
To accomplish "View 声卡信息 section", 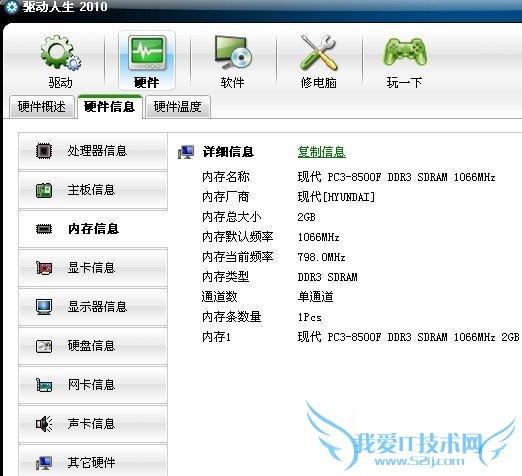I will 93,424.
